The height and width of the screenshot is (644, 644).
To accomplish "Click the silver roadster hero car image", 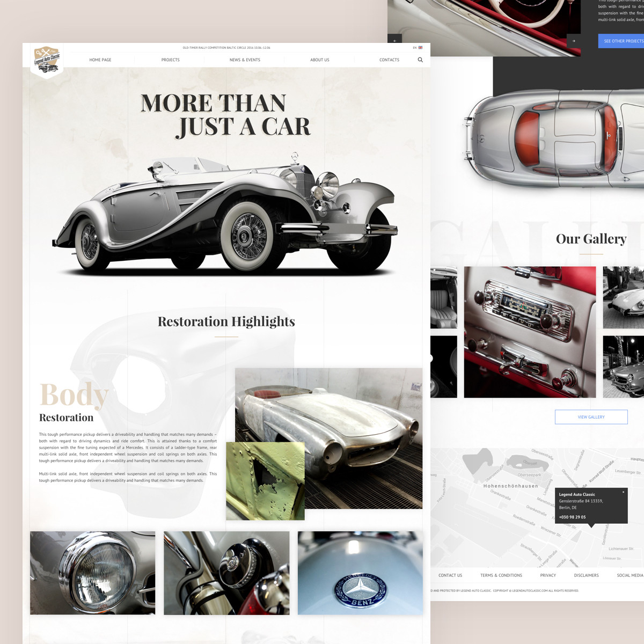I will (225, 215).
